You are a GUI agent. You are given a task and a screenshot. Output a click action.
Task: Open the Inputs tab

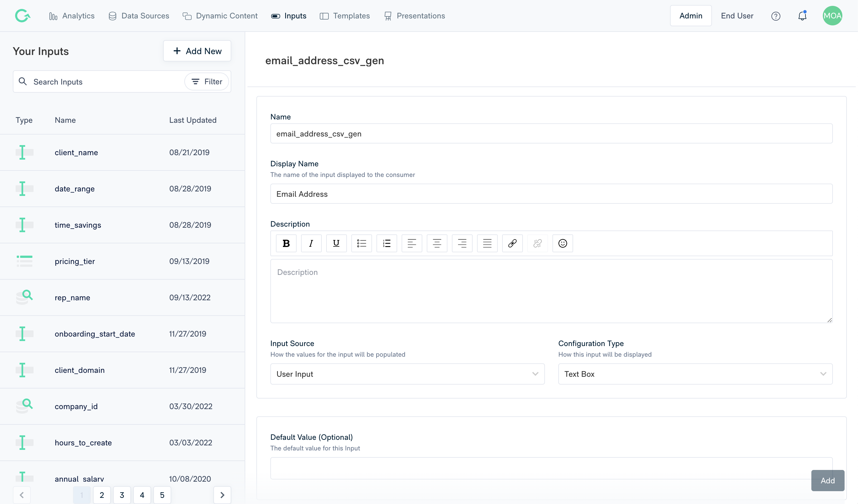(289, 16)
